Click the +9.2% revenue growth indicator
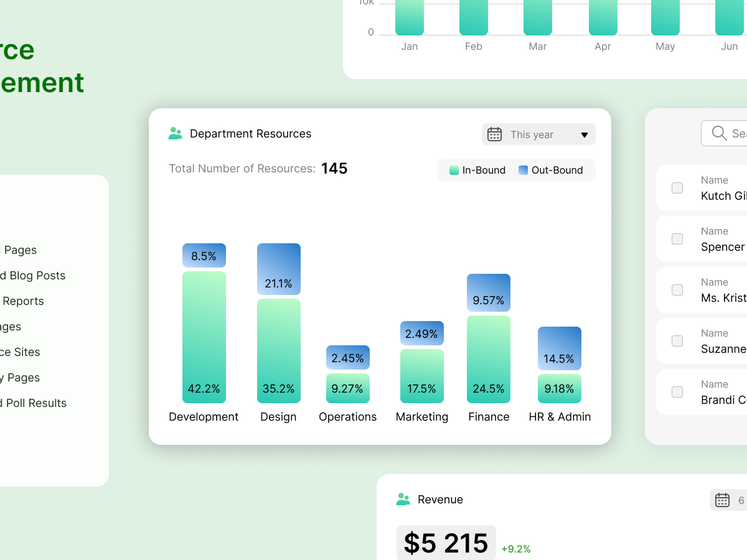The height and width of the screenshot is (560, 747). pos(515,549)
